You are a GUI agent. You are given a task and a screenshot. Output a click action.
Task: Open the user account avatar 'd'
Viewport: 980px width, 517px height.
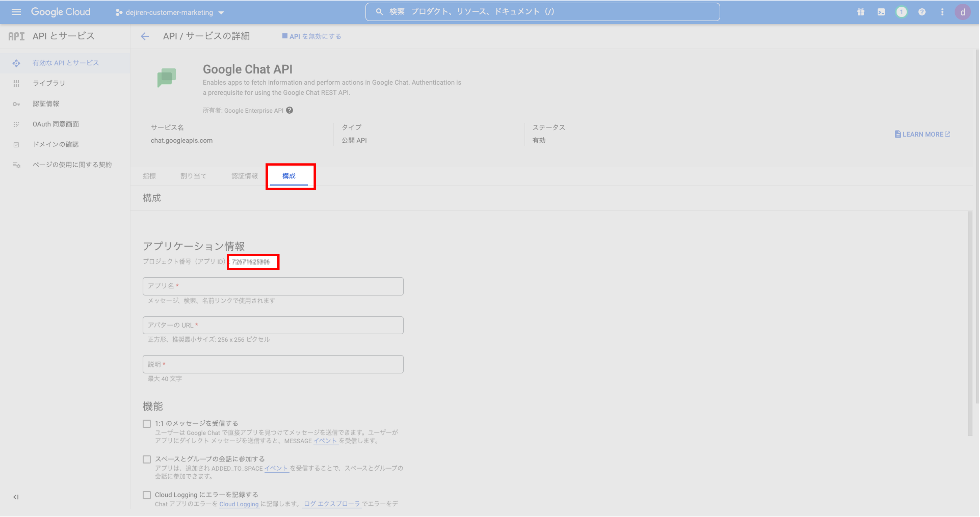[x=962, y=12]
